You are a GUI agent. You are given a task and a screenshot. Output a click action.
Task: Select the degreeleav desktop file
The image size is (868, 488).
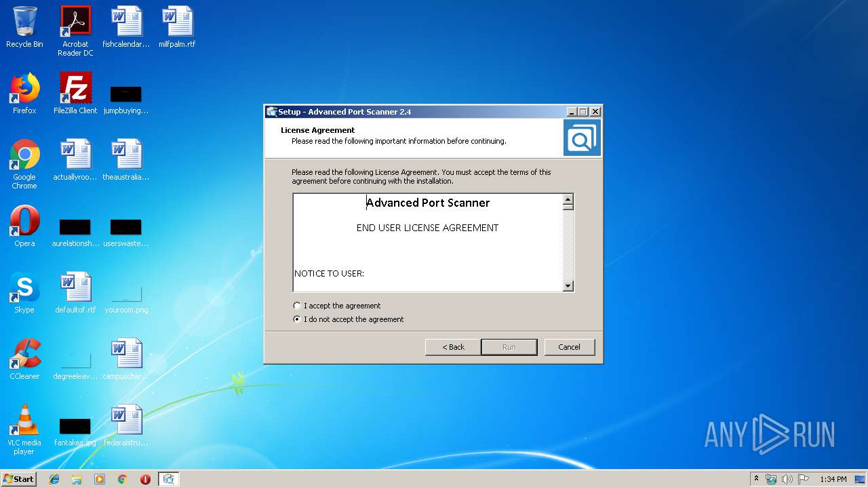pos(75,365)
